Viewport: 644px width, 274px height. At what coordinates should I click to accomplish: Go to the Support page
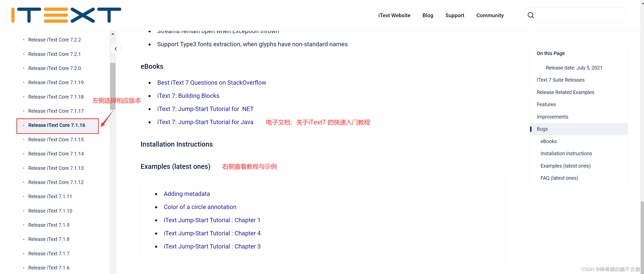[x=455, y=15]
